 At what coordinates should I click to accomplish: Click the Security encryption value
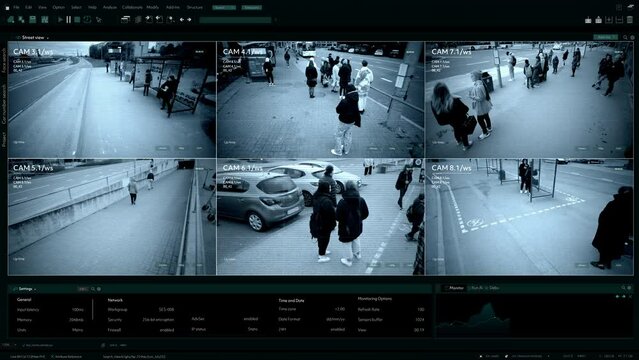tap(158, 320)
